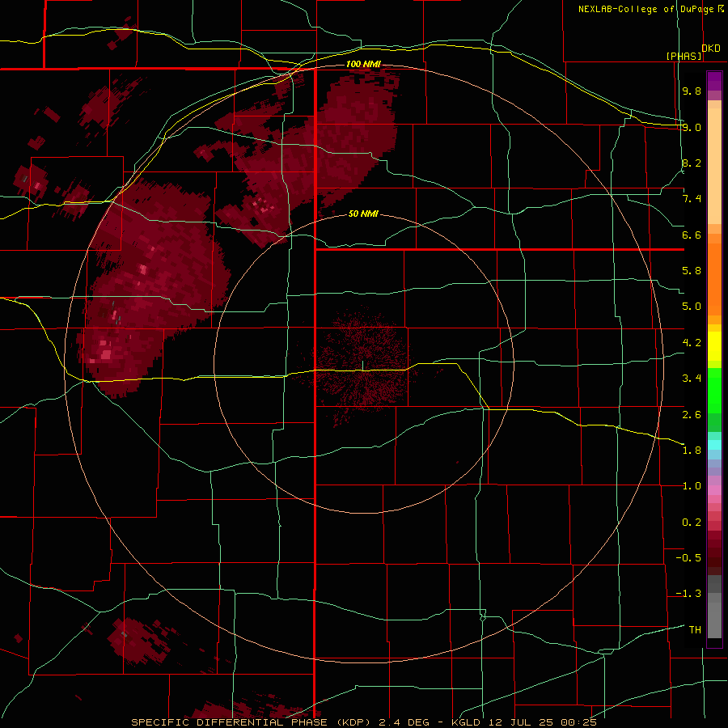Click the yellow segment of the color bar

click(714, 346)
